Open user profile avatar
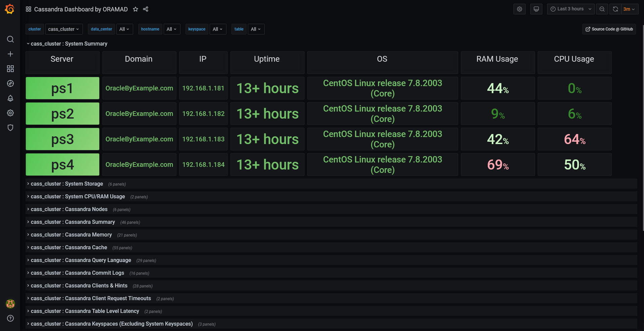 point(10,304)
